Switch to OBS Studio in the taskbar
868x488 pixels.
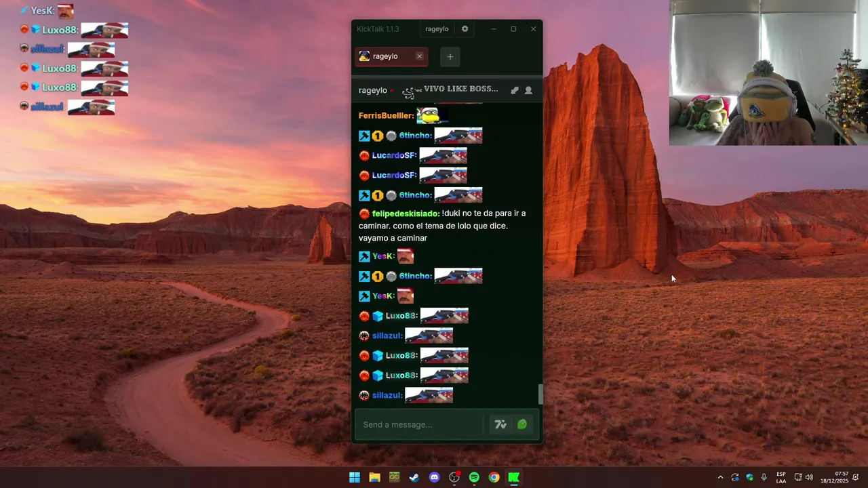[454, 477]
